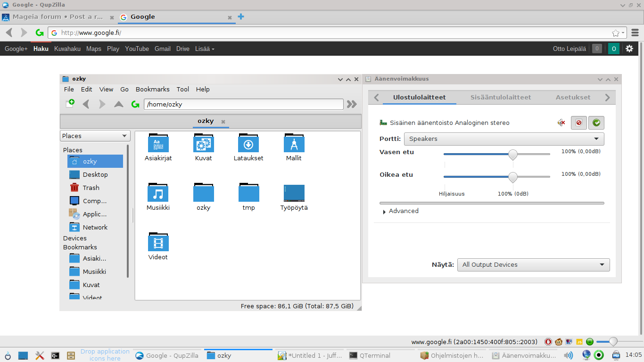644x362 pixels.
Task: Open Google notifications counter showing 0
Action: 597,49
